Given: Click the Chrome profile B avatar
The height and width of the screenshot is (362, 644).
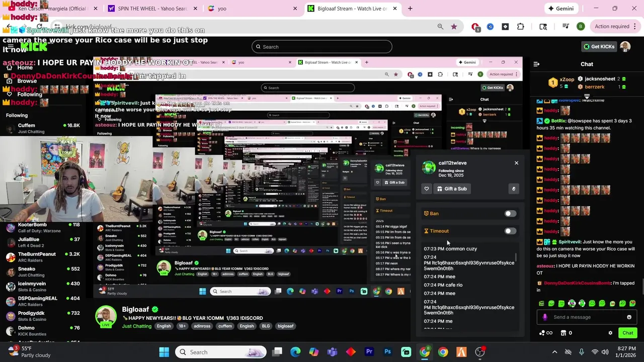Looking at the screenshot, I should tap(581, 27).
